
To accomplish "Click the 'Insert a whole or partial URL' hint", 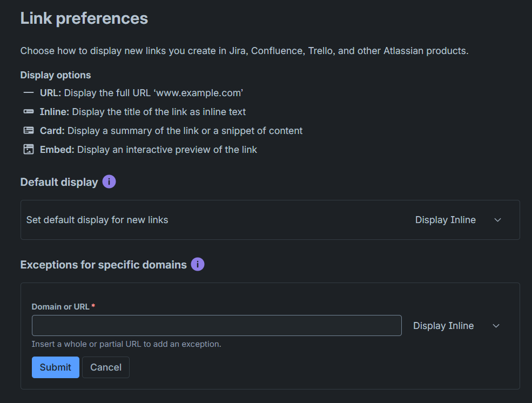I will pos(126,344).
